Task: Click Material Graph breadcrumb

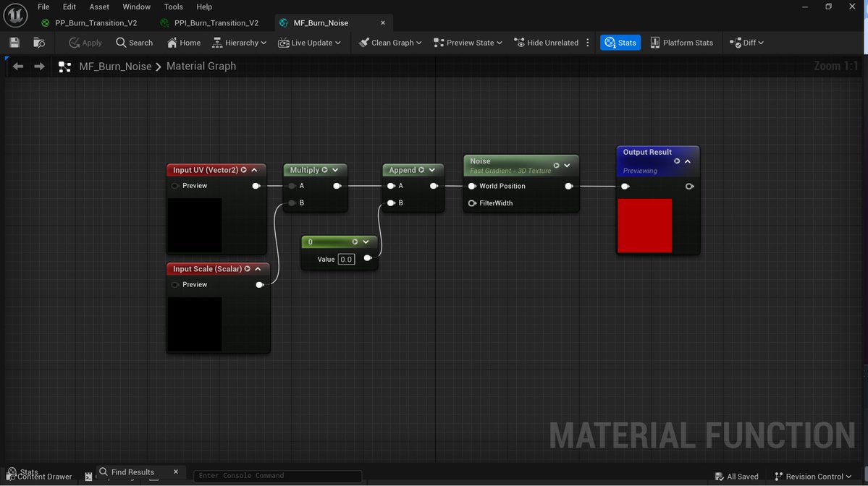Action: [201, 66]
